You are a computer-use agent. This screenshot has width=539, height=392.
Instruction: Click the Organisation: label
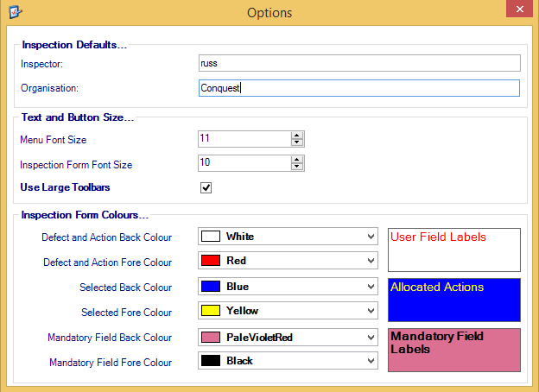(x=49, y=88)
